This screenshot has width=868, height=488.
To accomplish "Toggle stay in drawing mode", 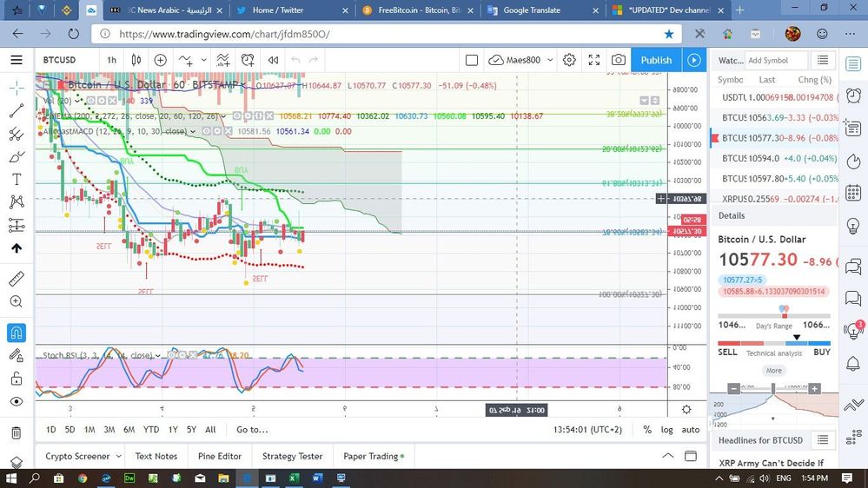I will click(x=17, y=355).
